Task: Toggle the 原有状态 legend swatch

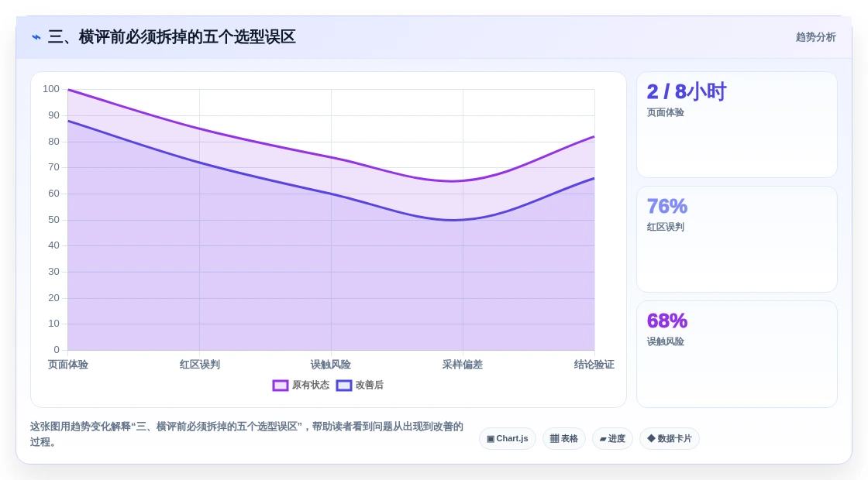Action: [280, 386]
